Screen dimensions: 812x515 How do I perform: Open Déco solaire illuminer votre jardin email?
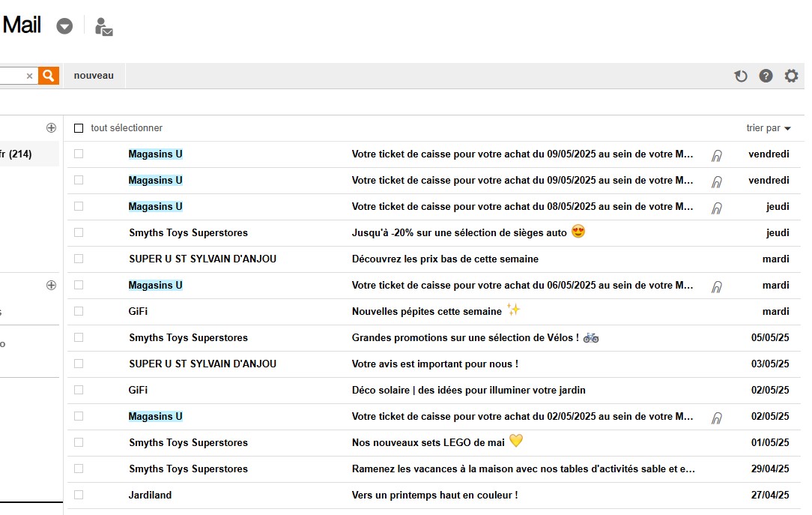pyautogui.click(x=469, y=390)
